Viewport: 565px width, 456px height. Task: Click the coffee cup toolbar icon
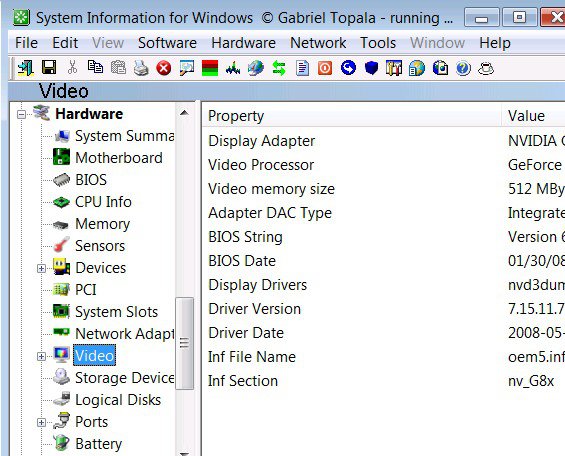(x=486, y=68)
